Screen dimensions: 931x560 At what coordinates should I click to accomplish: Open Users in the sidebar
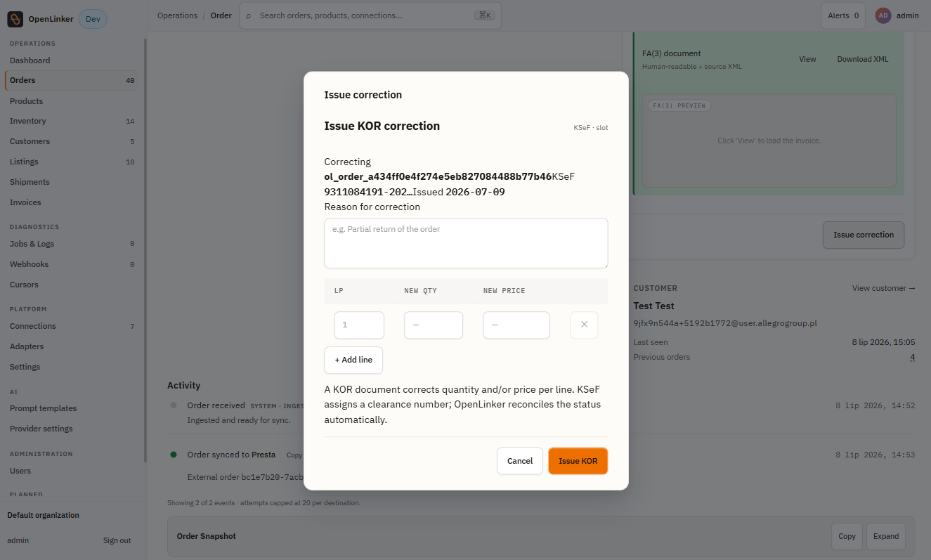pos(72,471)
